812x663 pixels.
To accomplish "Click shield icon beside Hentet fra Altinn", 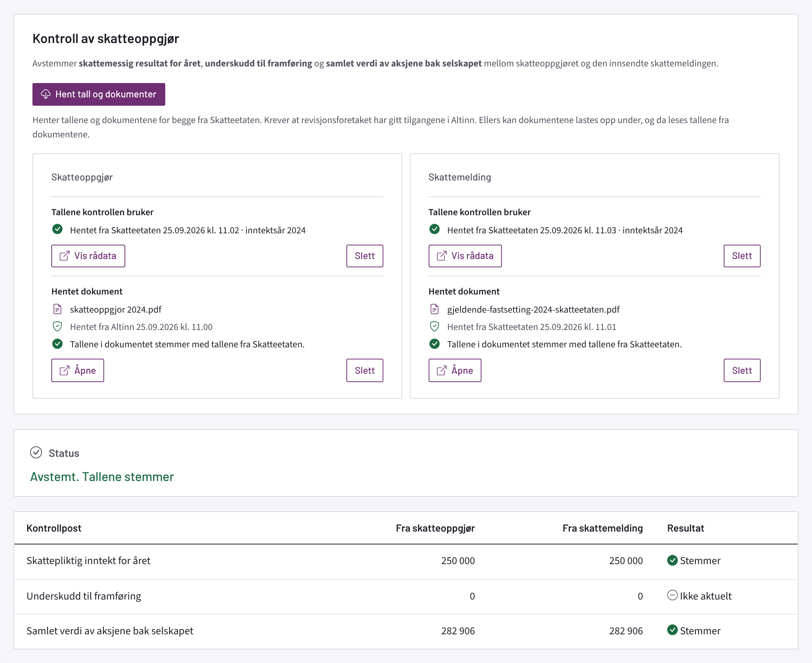I will [57, 327].
